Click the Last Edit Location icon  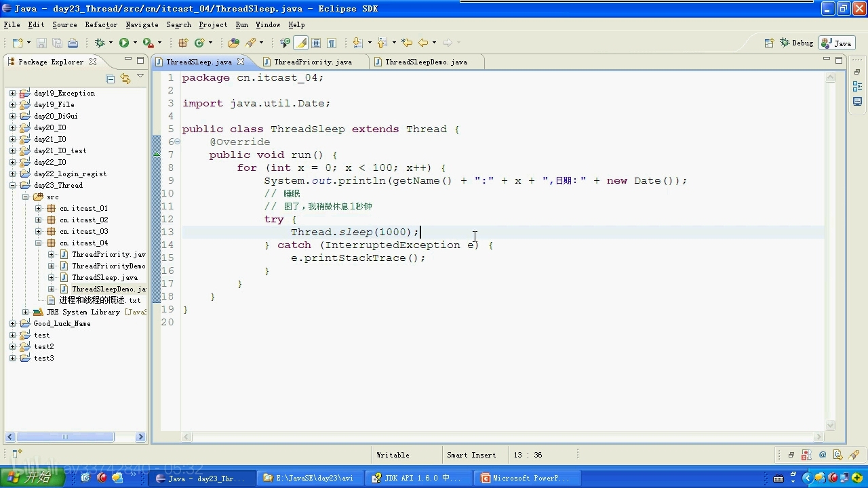pyautogui.click(x=407, y=43)
